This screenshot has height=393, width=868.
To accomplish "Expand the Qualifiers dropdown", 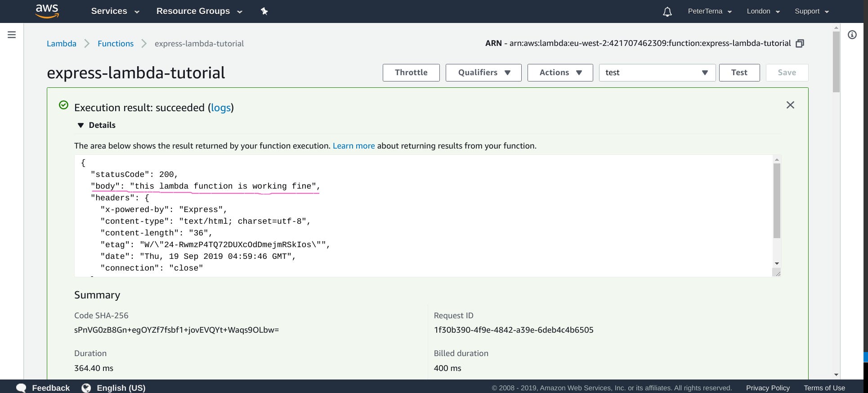I will [483, 72].
